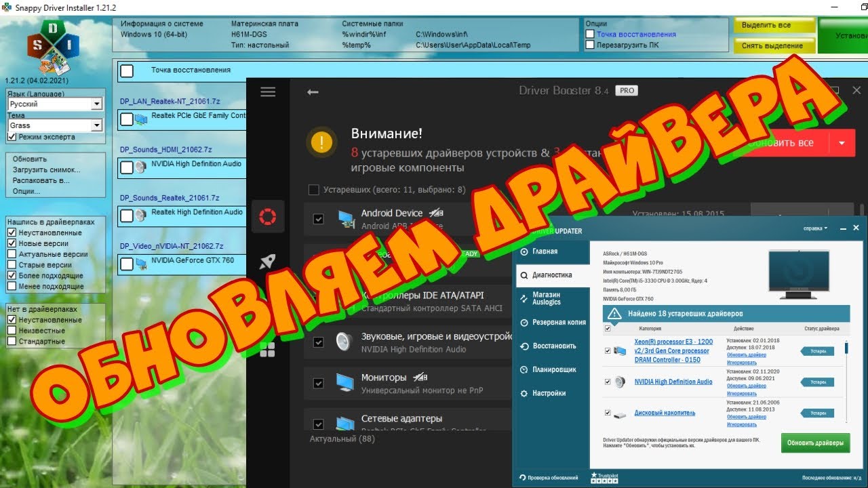
Task: Expand the arrow next to Обновить все
Action: tap(842, 143)
